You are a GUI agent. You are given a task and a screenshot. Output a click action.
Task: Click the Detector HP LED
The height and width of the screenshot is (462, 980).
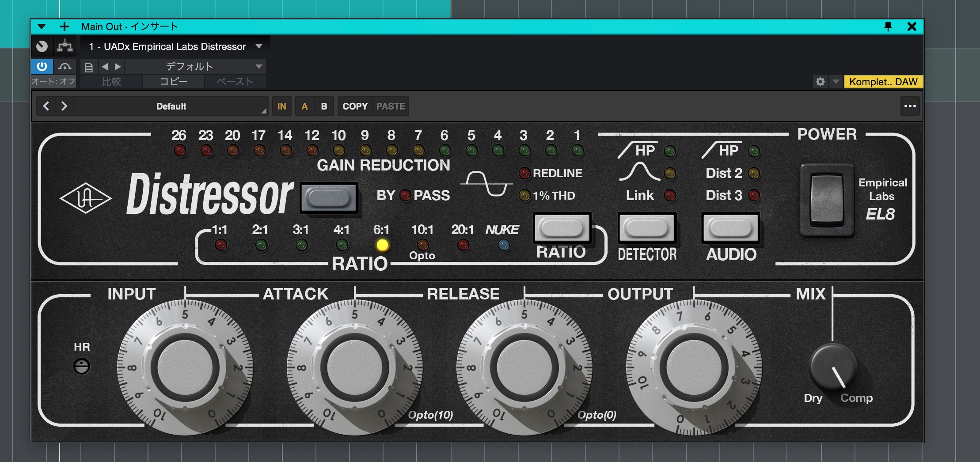point(670,151)
